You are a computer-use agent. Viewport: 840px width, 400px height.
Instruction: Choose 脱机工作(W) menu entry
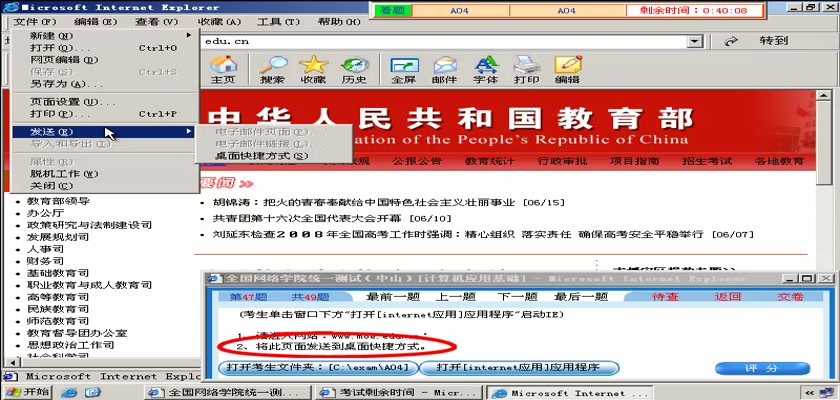105,174
